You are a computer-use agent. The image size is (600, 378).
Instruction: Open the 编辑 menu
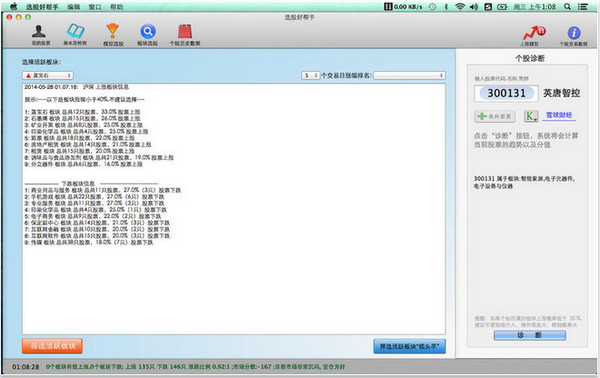tap(73, 7)
